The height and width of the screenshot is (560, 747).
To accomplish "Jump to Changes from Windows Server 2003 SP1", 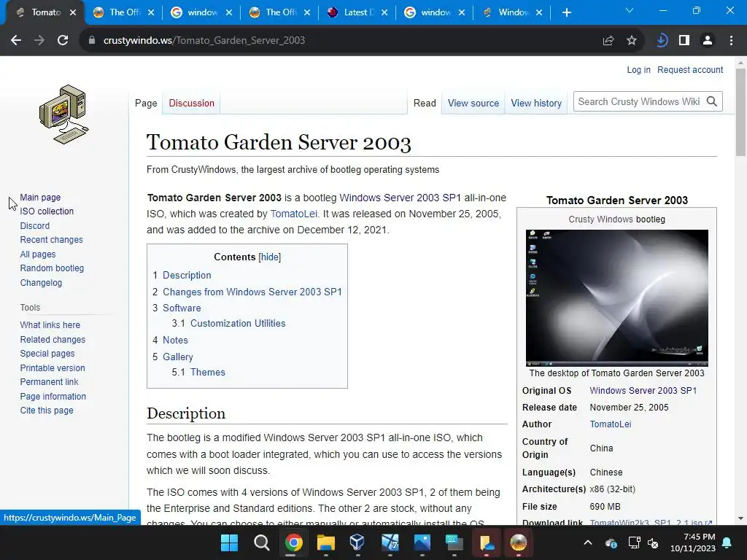I will click(x=252, y=292).
